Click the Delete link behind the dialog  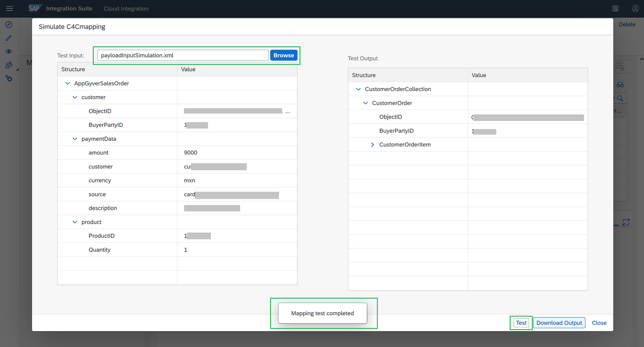coord(627,25)
